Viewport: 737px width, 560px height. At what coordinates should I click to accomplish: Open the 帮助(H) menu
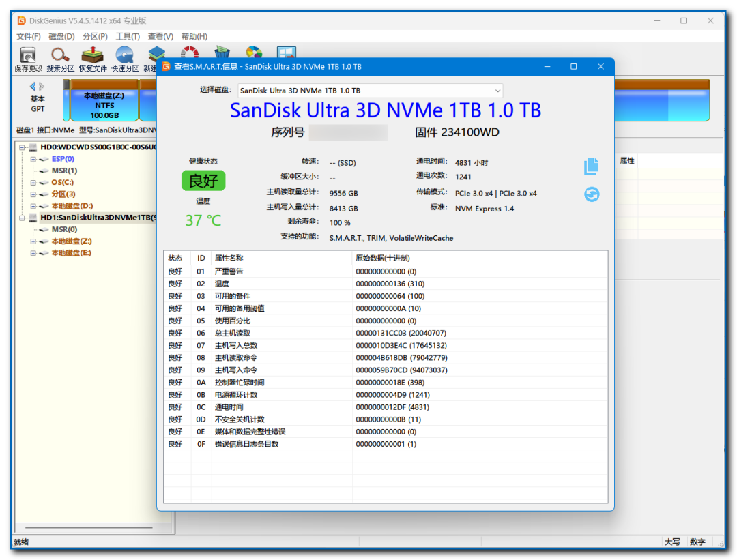click(x=194, y=36)
